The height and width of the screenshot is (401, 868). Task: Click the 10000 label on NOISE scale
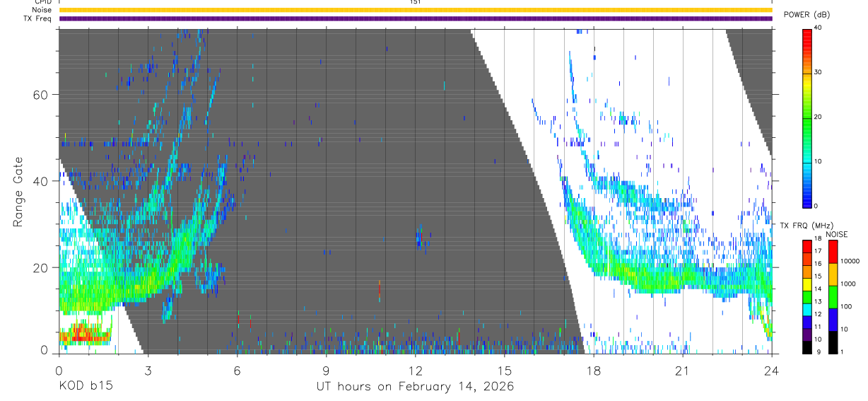850,262
